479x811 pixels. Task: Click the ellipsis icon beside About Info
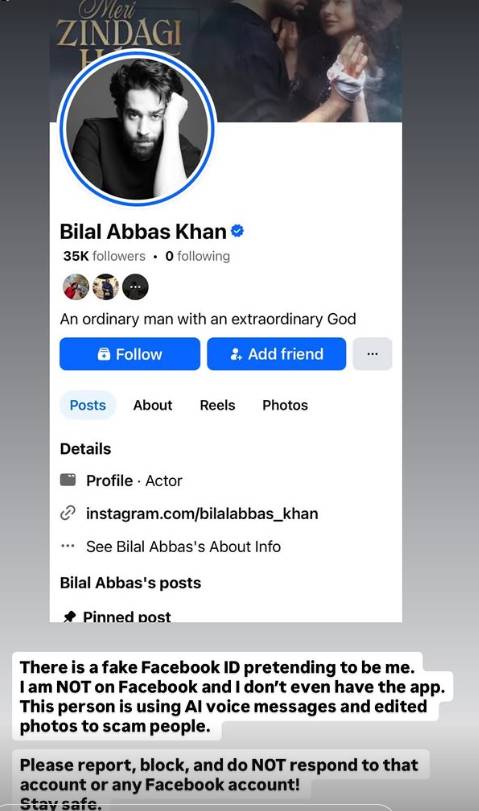pos(68,546)
